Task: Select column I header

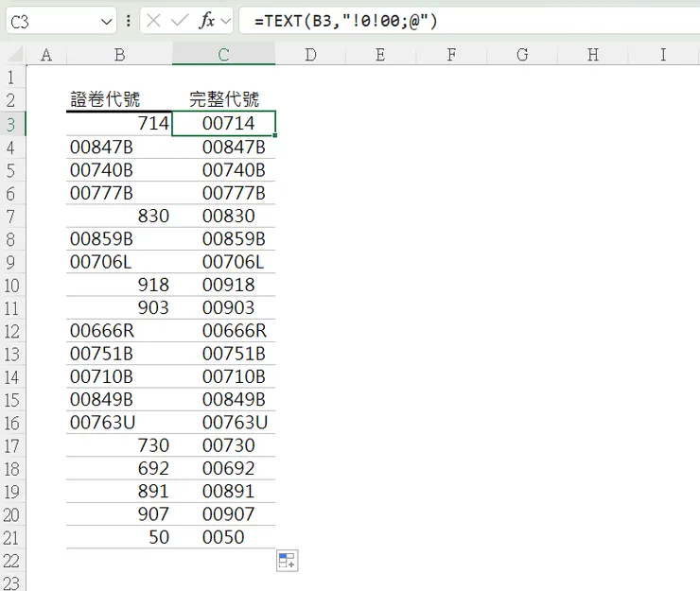Action: coord(663,55)
